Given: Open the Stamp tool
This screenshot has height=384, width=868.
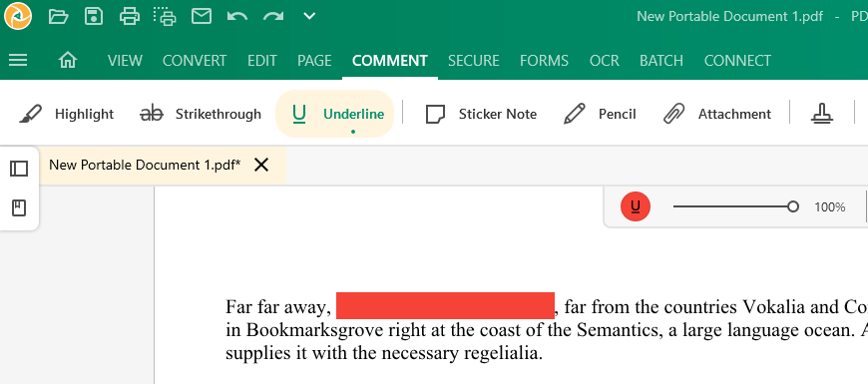Looking at the screenshot, I should (822, 114).
